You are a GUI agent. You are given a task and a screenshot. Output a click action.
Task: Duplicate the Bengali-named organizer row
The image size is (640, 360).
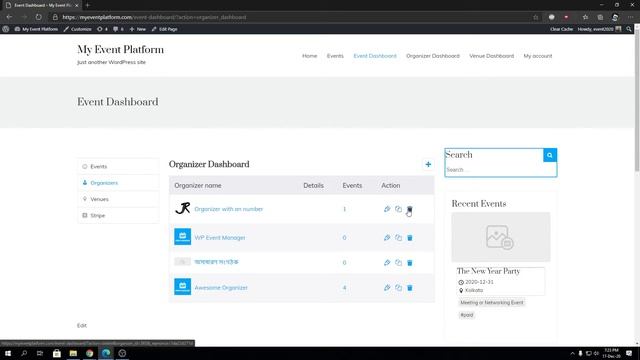click(x=398, y=262)
